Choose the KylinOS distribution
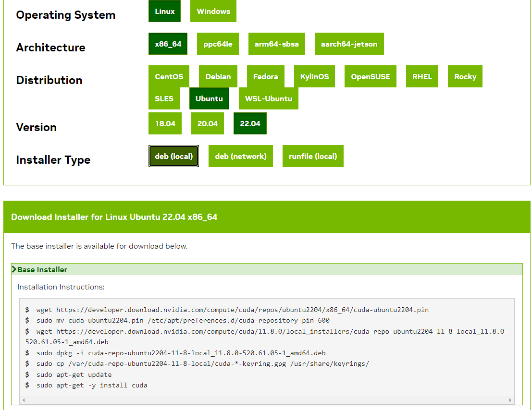The height and width of the screenshot is (410, 532). (315, 76)
